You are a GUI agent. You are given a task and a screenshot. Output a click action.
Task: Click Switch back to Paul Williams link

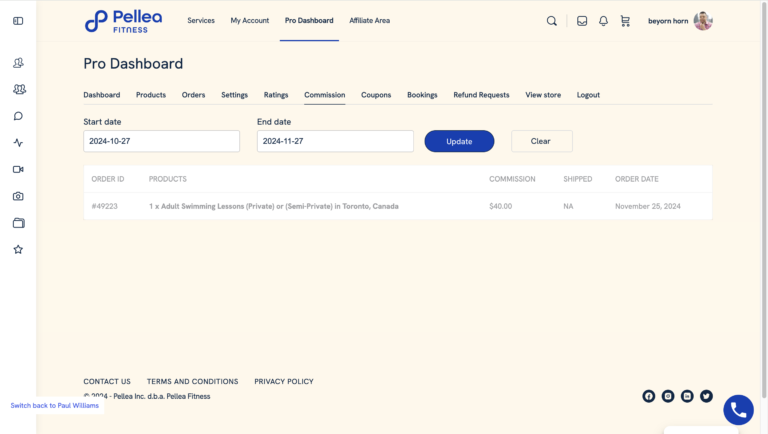pyautogui.click(x=54, y=406)
